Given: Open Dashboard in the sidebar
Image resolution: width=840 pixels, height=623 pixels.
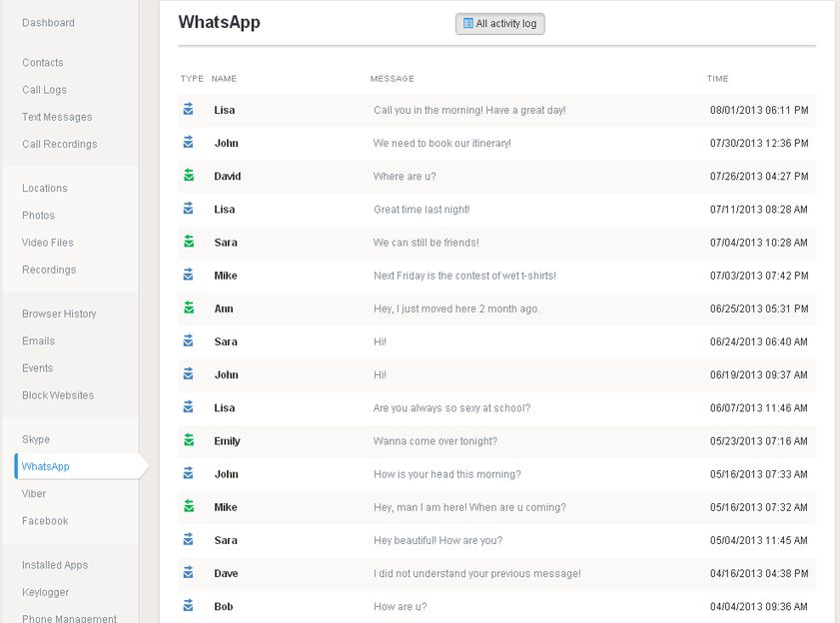Looking at the screenshot, I should click(48, 23).
